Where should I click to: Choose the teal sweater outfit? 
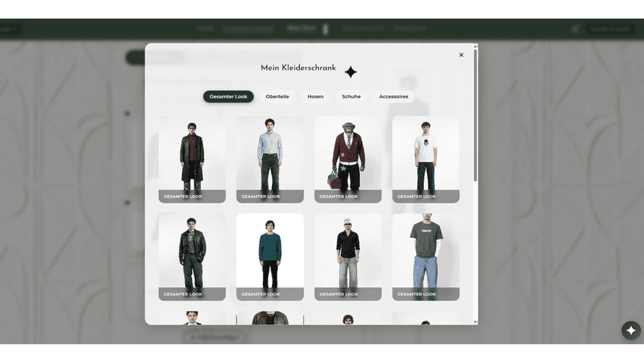270,257
